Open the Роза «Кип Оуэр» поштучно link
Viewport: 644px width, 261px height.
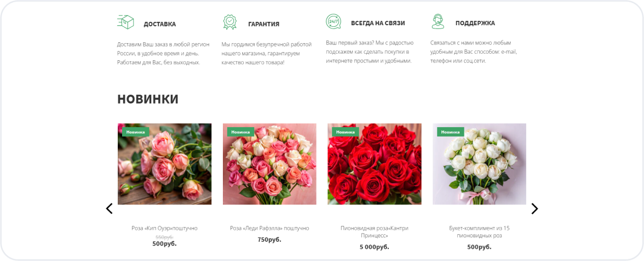165,228
